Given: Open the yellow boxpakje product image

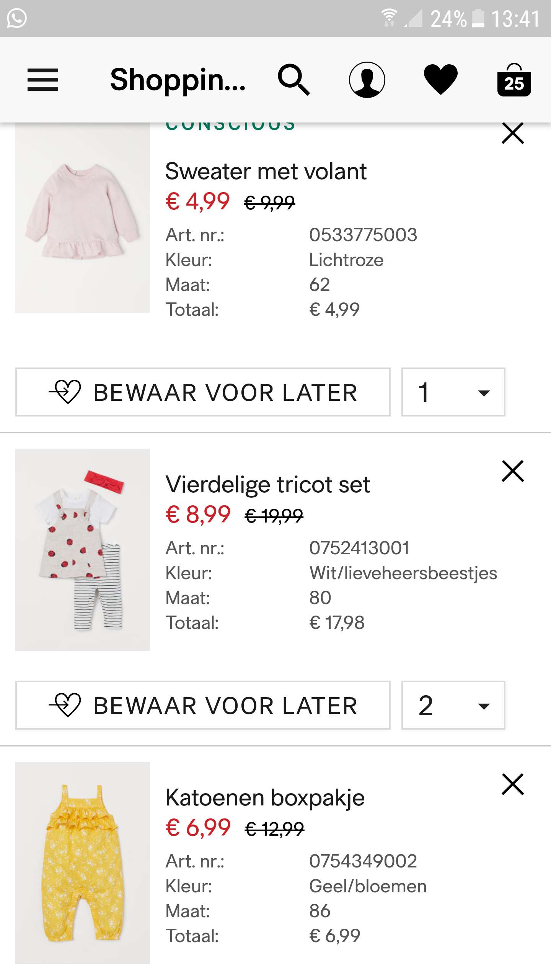Looking at the screenshot, I should click(83, 863).
